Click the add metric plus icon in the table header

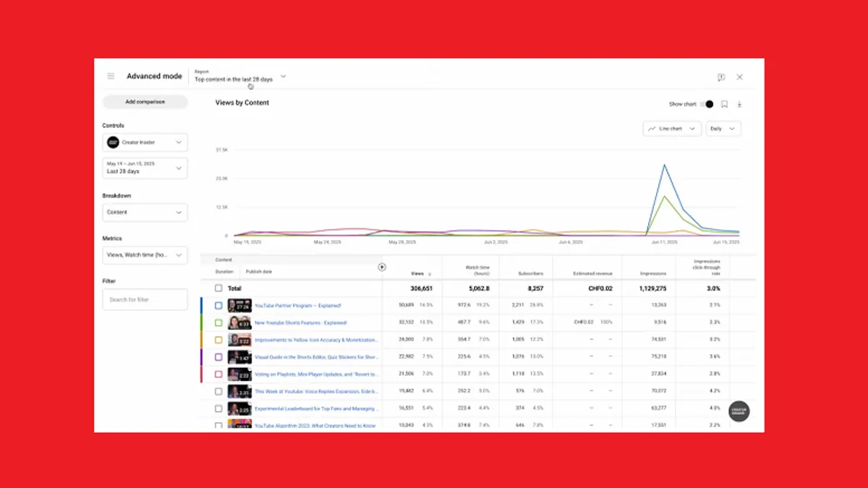(x=382, y=267)
